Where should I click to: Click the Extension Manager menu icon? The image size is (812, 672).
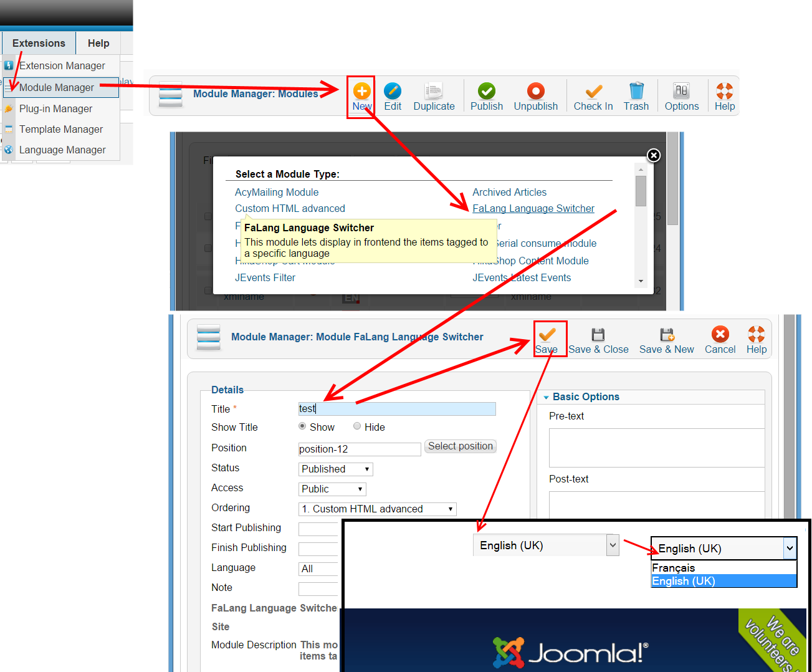(9, 65)
